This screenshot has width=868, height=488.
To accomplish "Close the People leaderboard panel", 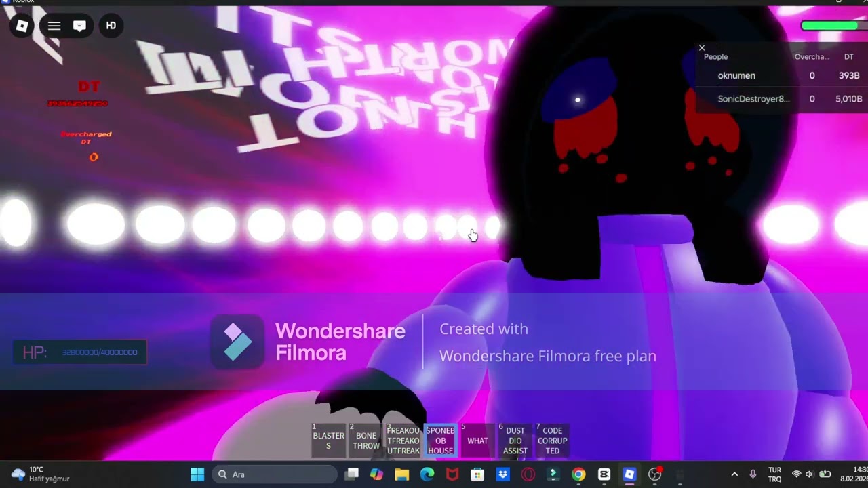I will [x=702, y=47].
